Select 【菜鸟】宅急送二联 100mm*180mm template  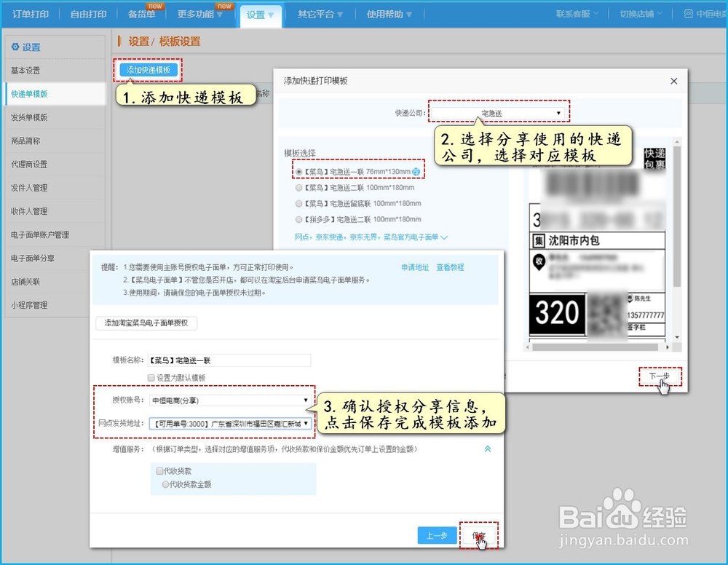[x=298, y=188]
